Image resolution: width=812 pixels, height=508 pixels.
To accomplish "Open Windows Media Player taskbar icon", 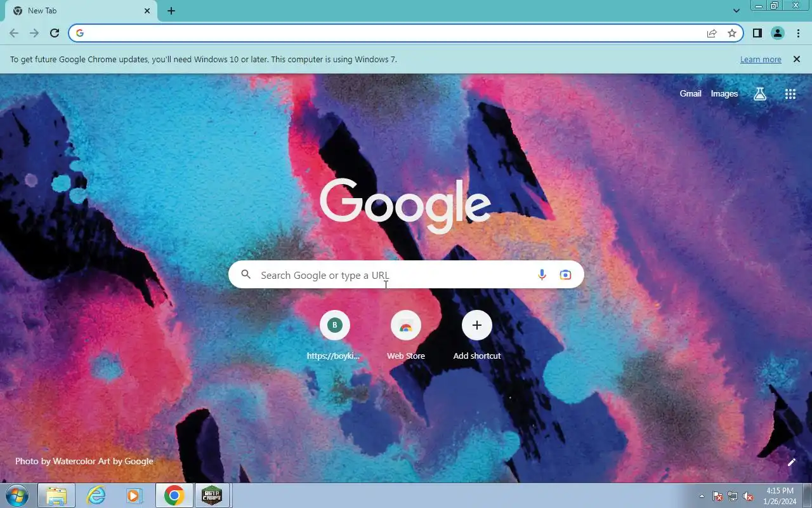I will pyautogui.click(x=134, y=495).
